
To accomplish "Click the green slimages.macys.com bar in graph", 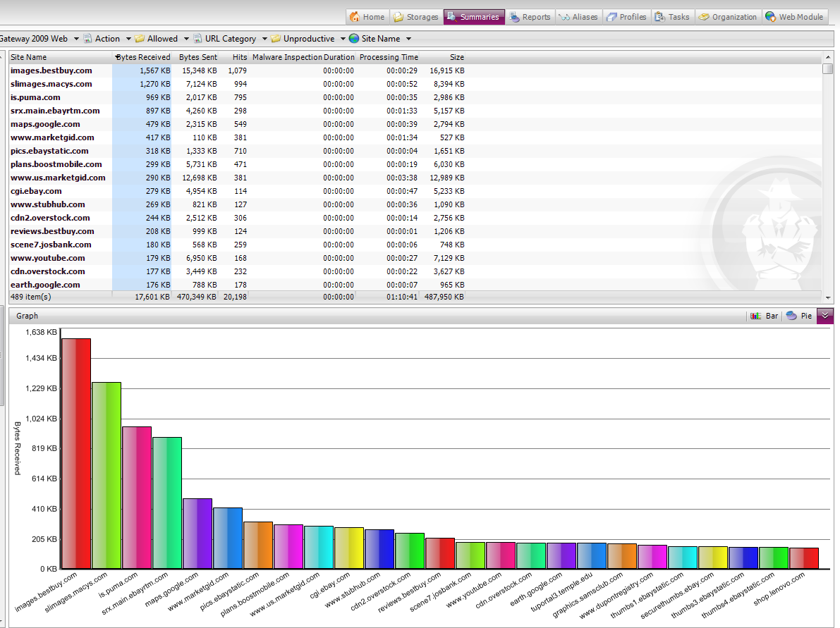I will coord(106,476).
